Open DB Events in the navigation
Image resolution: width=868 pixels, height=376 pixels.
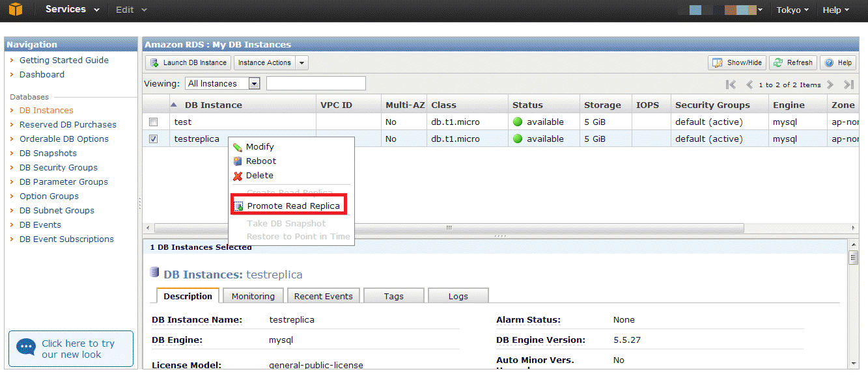click(x=40, y=224)
